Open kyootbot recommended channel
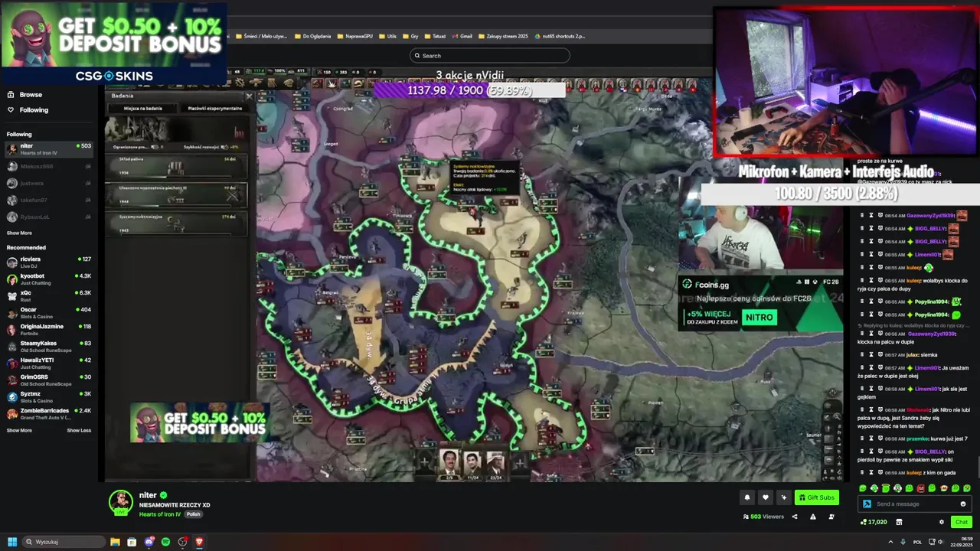Image resolution: width=980 pixels, height=551 pixels. [49, 279]
